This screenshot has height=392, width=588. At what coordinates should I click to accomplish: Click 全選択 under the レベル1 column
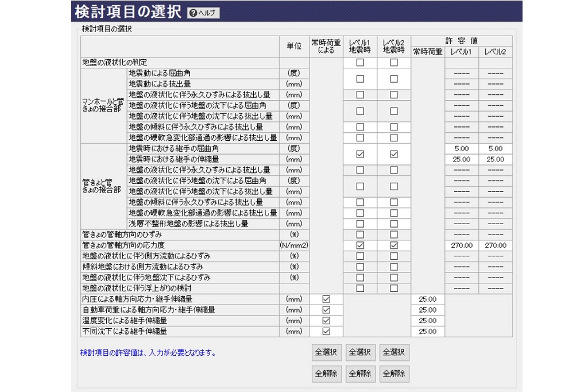[360, 352]
